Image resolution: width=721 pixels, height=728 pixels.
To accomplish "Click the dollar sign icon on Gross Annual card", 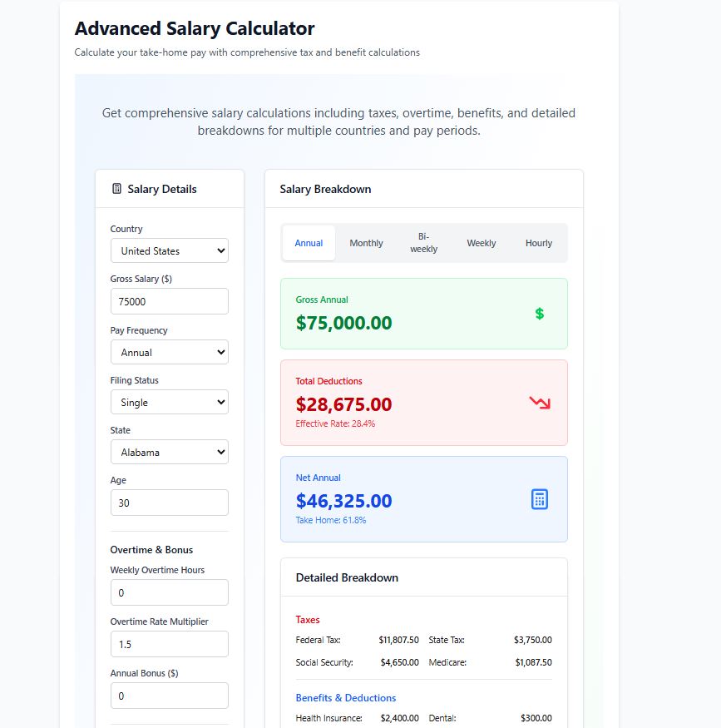I will point(539,314).
